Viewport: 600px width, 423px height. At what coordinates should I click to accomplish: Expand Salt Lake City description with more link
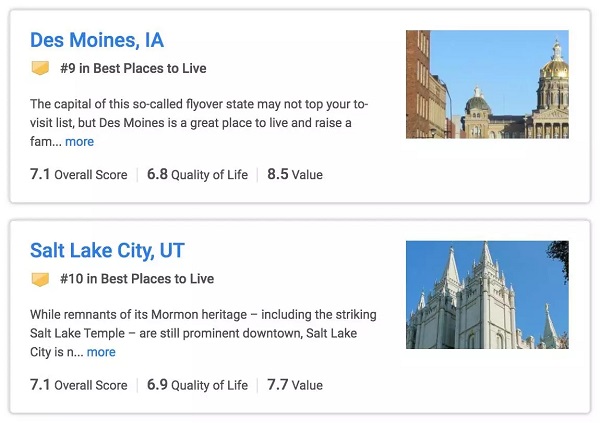coord(101,352)
